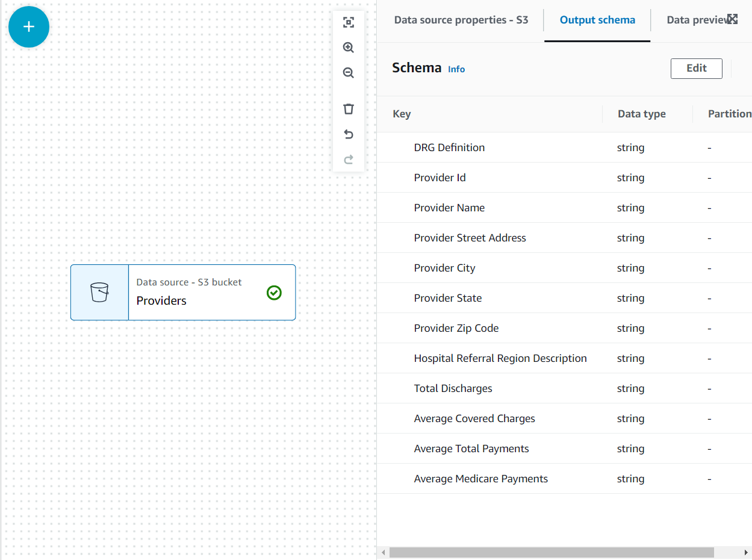The image size is (752, 560).
Task: Click the zoom out magnifier icon
Action: pyautogui.click(x=349, y=73)
